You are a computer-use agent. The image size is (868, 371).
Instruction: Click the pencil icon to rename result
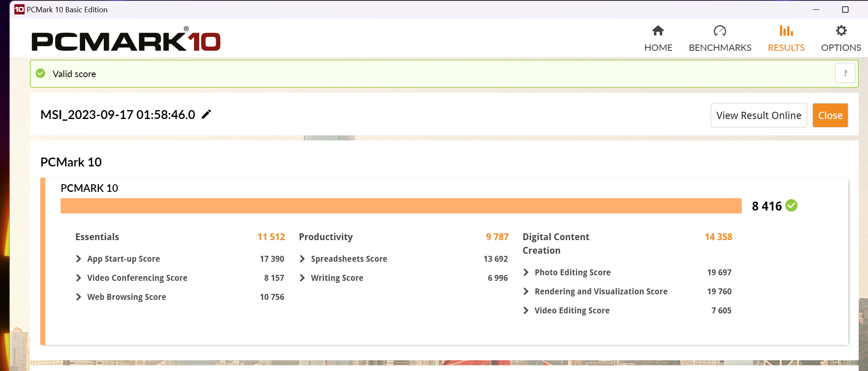pyautogui.click(x=206, y=114)
